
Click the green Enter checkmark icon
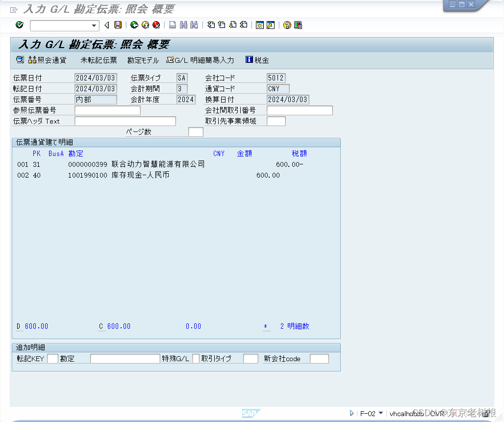tap(20, 25)
